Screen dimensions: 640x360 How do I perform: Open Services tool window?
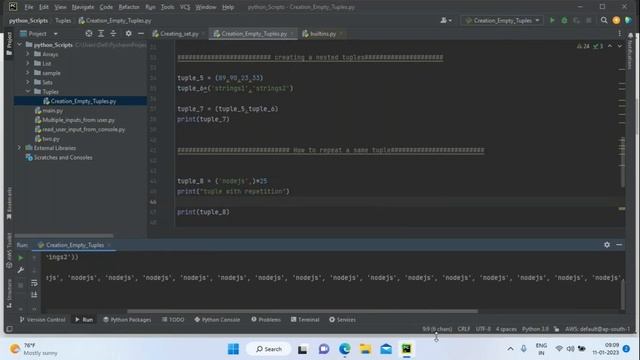pyautogui.click(x=342, y=320)
